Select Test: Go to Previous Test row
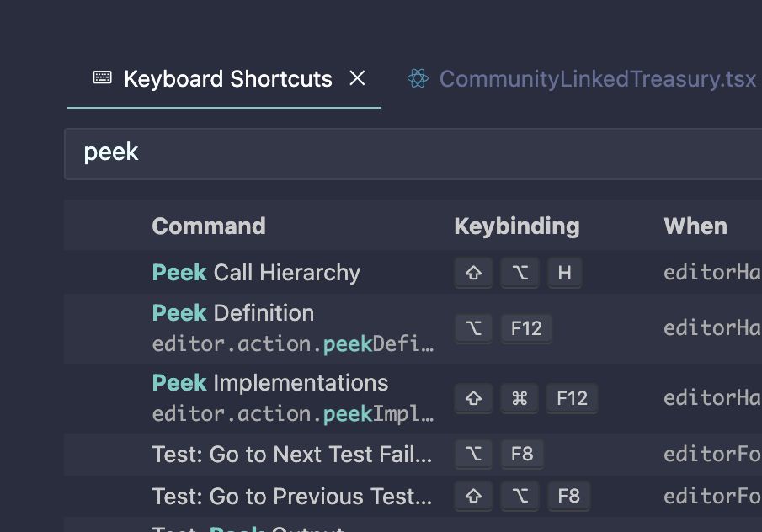 [x=413, y=496]
